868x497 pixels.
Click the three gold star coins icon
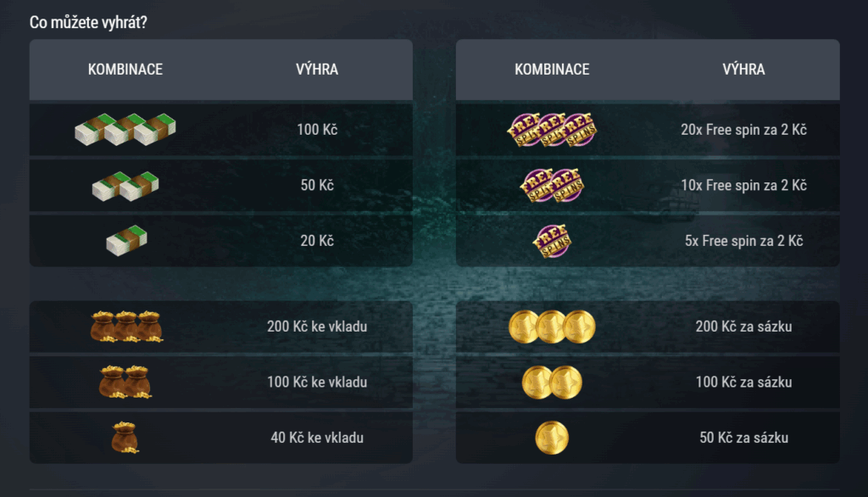[552, 327]
